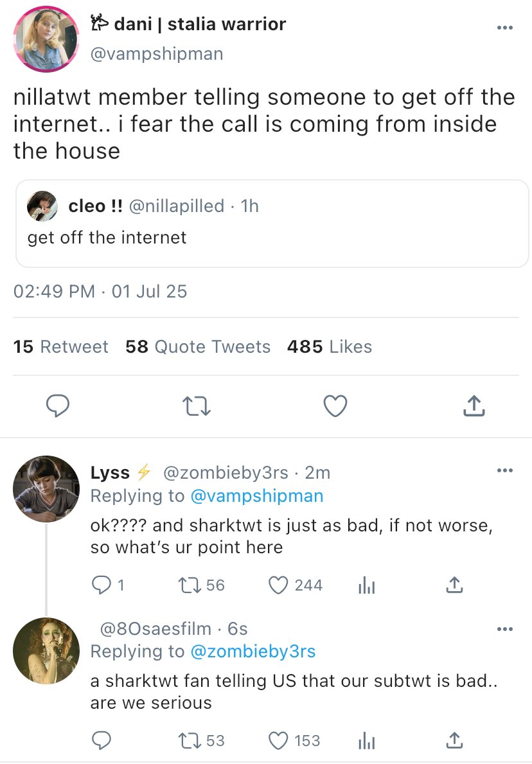Open @zombieby3rs mention link in reply
532x764 pixels.
[253, 652]
